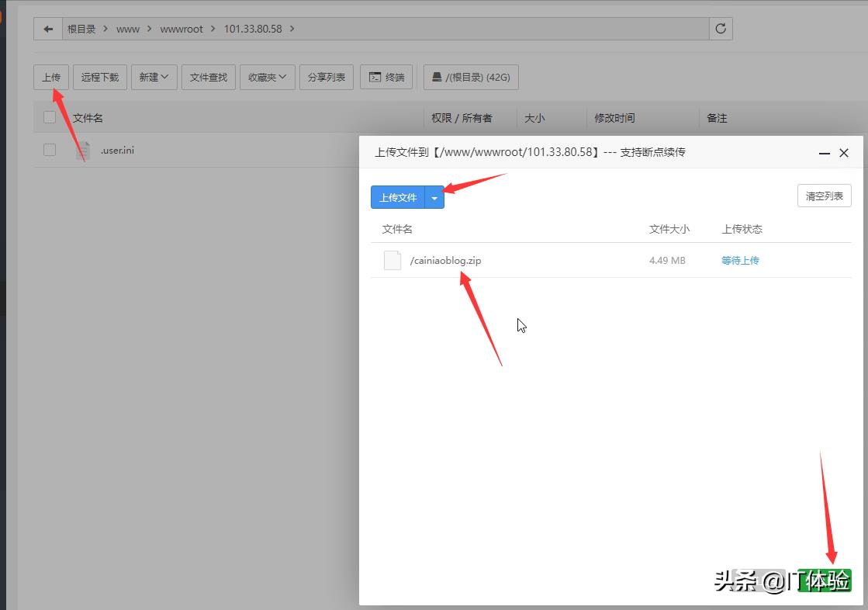Click the cainiaoblog.zip file icon
Screen dimensions: 868x610
(x=393, y=261)
